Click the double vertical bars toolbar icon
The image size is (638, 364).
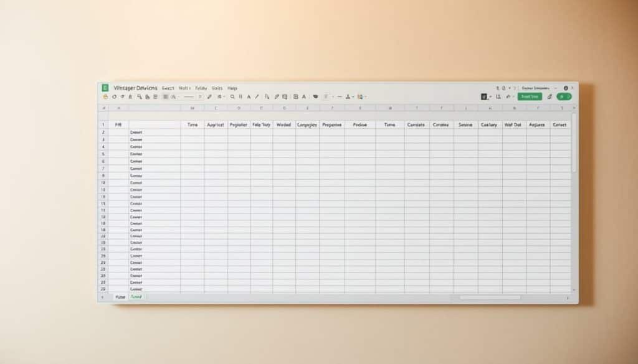[240, 96]
